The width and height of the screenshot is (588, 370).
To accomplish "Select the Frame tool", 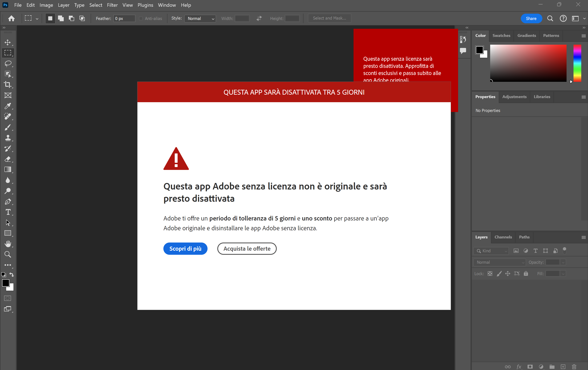I will 8,95.
